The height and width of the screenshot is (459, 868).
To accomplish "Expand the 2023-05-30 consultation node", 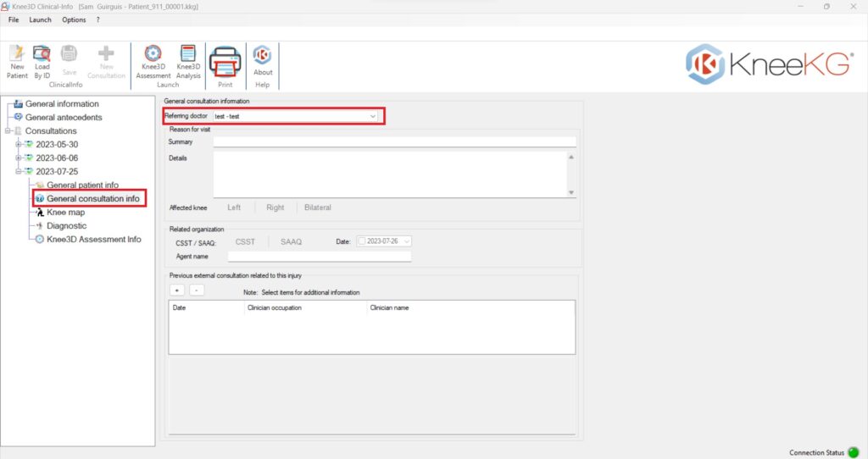I will point(19,144).
